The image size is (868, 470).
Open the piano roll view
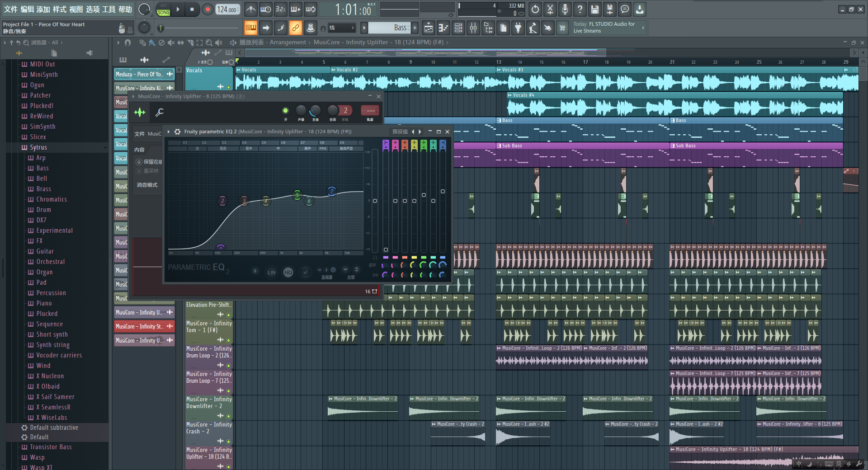tap(443, 28)
